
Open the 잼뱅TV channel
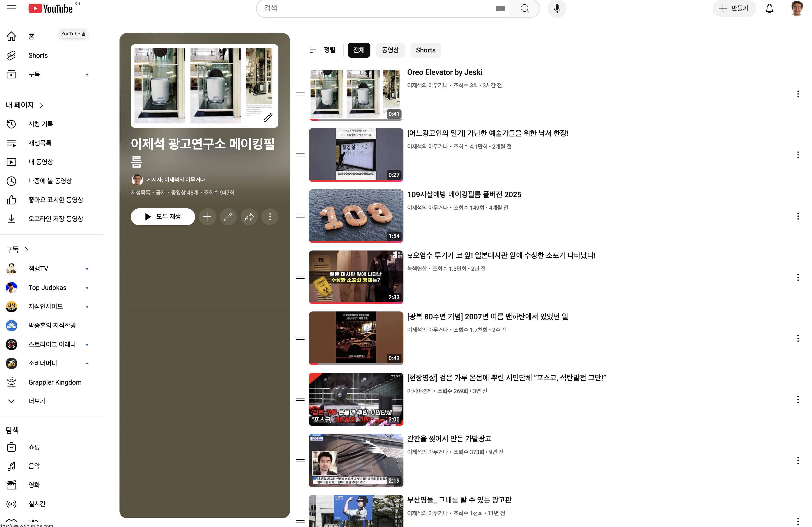pyautogui.click(x=51, y=269)
